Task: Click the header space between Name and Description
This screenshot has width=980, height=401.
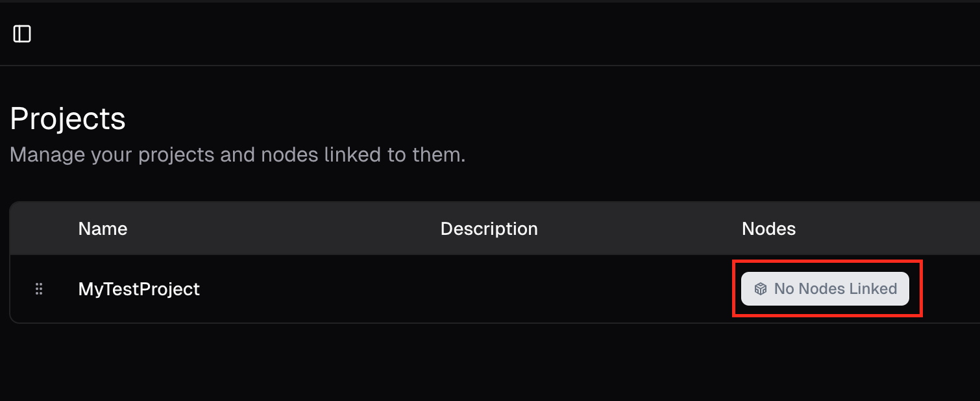Action: (x=279, y=229)
